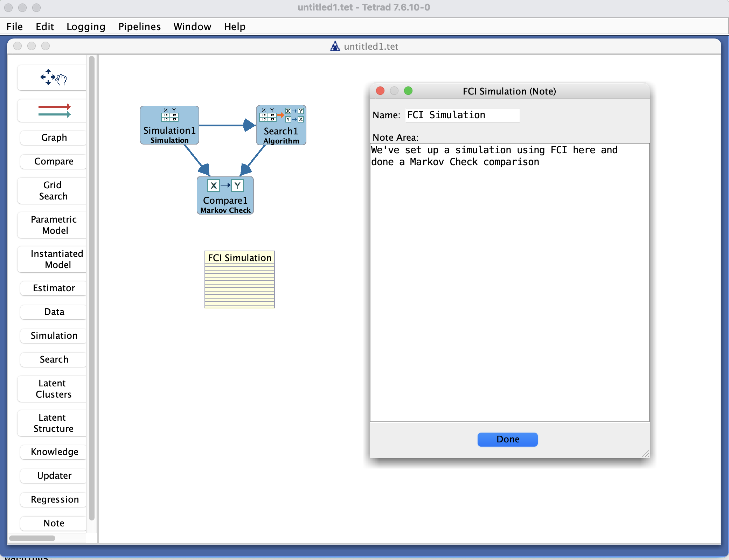Open the Search1 Algorithm node

[x=281, y=125]
